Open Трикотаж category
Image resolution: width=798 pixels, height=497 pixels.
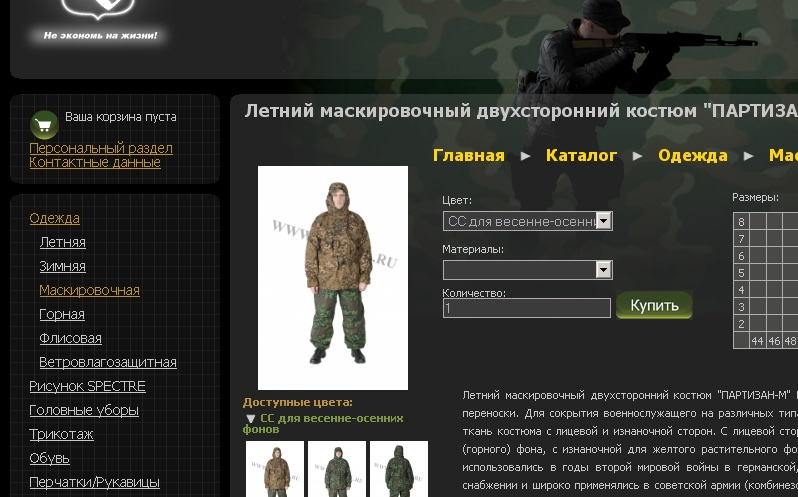[x=62, y=434]
